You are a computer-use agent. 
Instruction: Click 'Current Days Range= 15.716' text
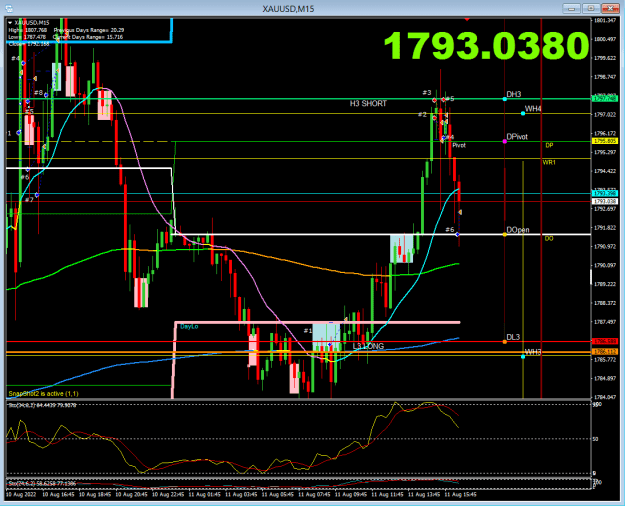tap(88, 37)
